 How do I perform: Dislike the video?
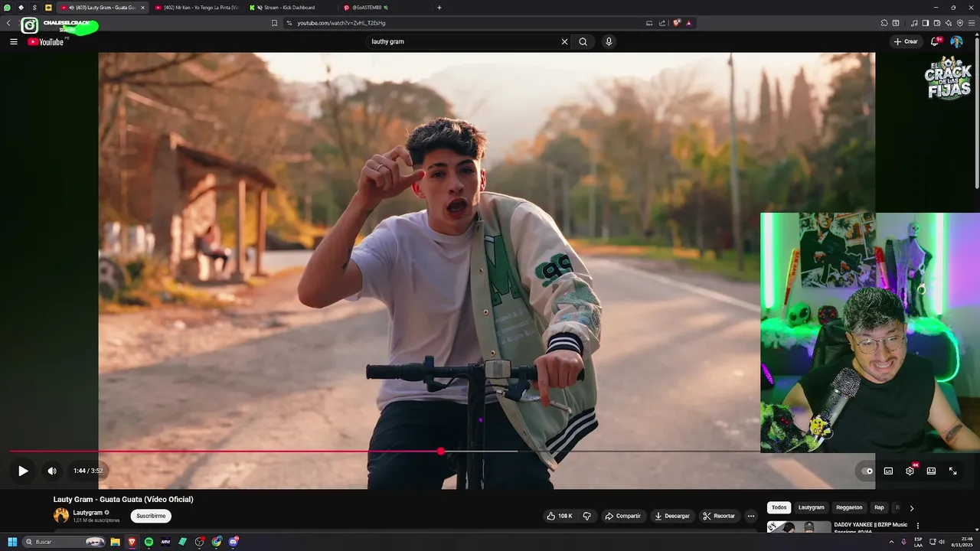tap(587, 516)
